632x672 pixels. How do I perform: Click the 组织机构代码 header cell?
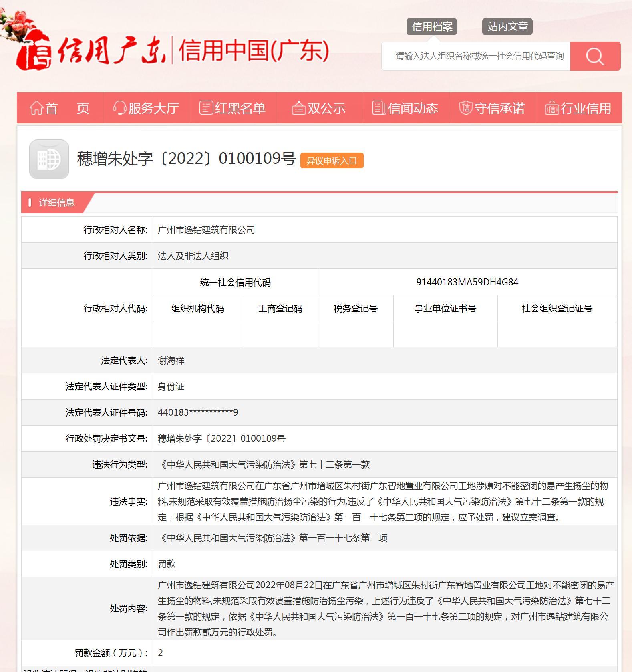[x=198, y=308]
